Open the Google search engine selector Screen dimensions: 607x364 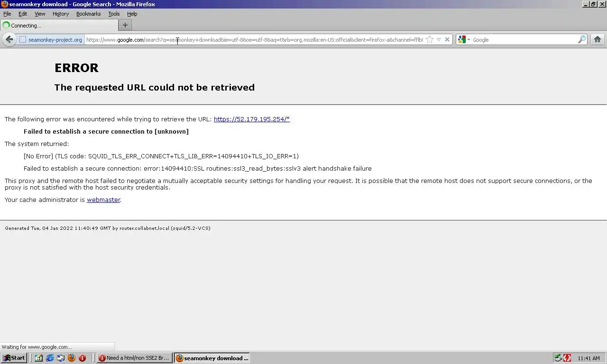click(464, 40)
